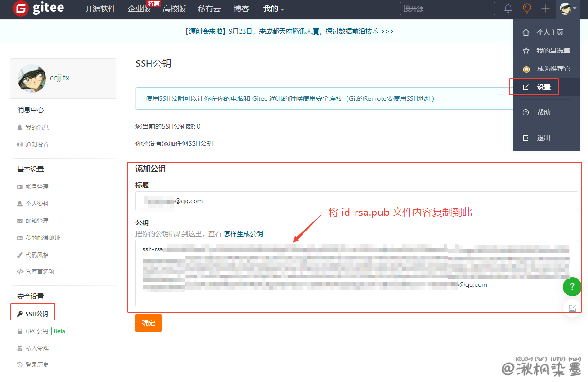Choose 退出 in the user menu
The height and width of the screenshot is (382, 588).
(543, 138)
